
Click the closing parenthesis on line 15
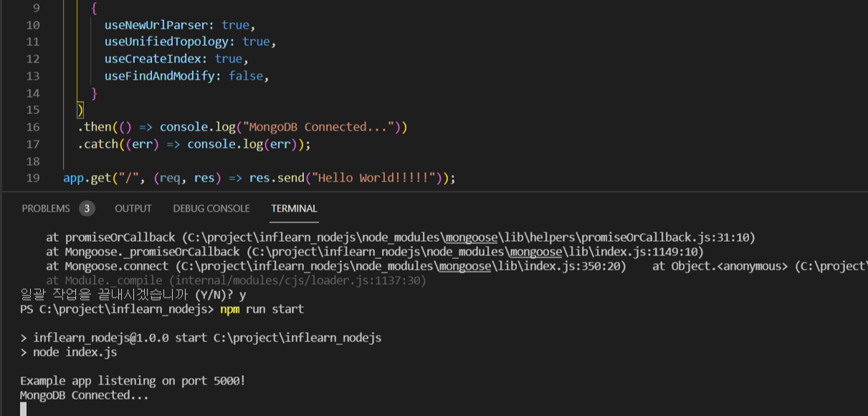(x=81, y=110)
